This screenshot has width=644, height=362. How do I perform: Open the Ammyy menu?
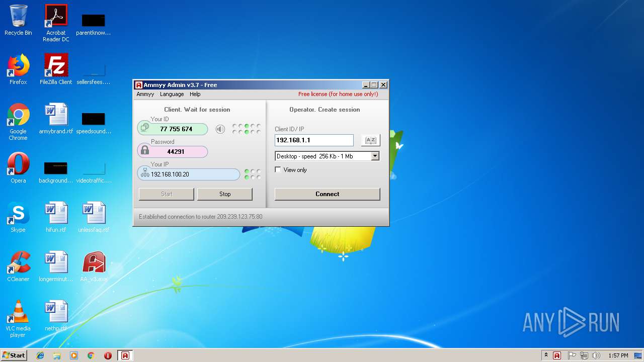point(145,94)
